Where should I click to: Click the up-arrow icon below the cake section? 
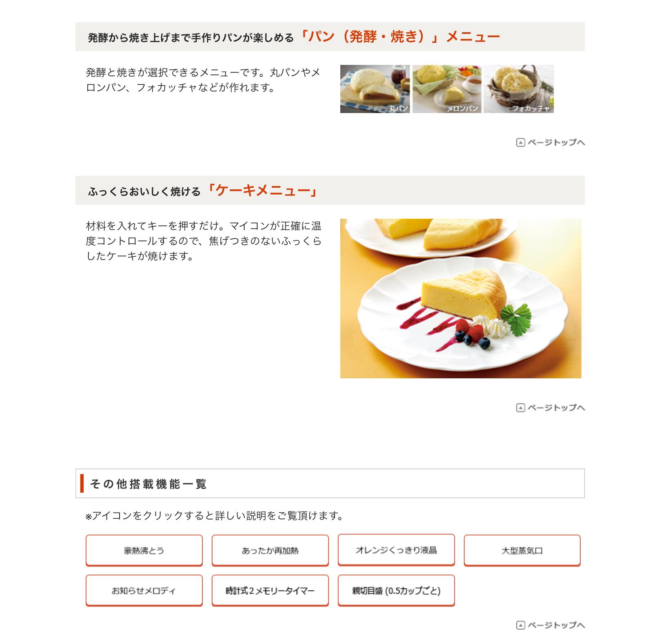click(520, 408)
